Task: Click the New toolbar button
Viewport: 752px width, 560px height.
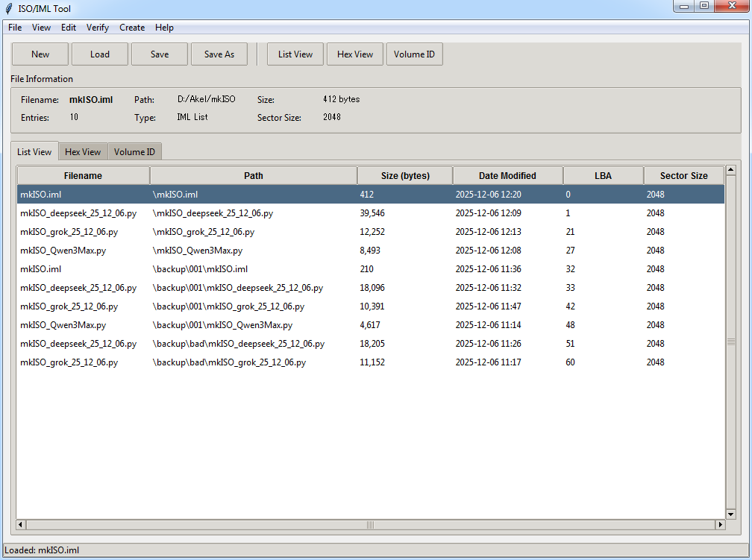Action: [40, 54]
